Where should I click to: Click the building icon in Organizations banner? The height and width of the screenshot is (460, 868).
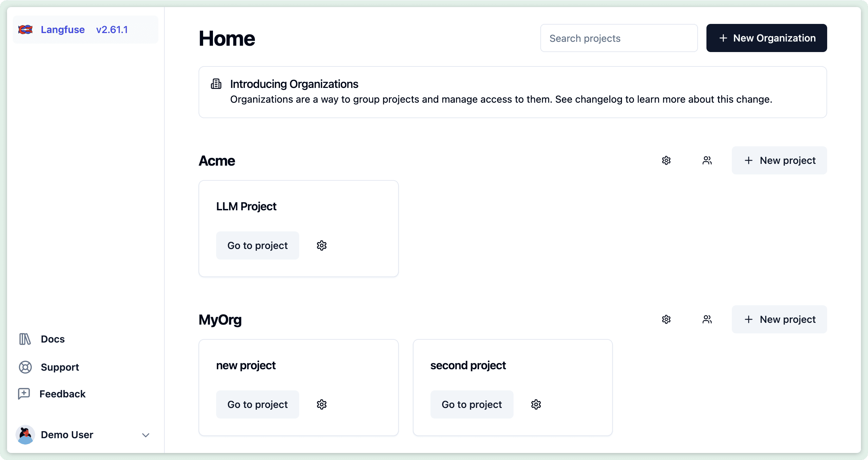tap(215, 84)
